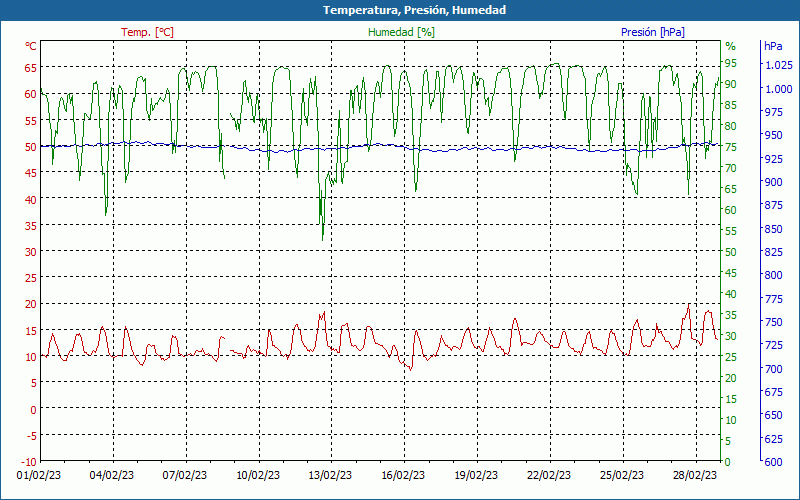Viewport: 800px width, 500px height.
Task: Click the '700' pressure axis value
Action: tap(773, 368)
